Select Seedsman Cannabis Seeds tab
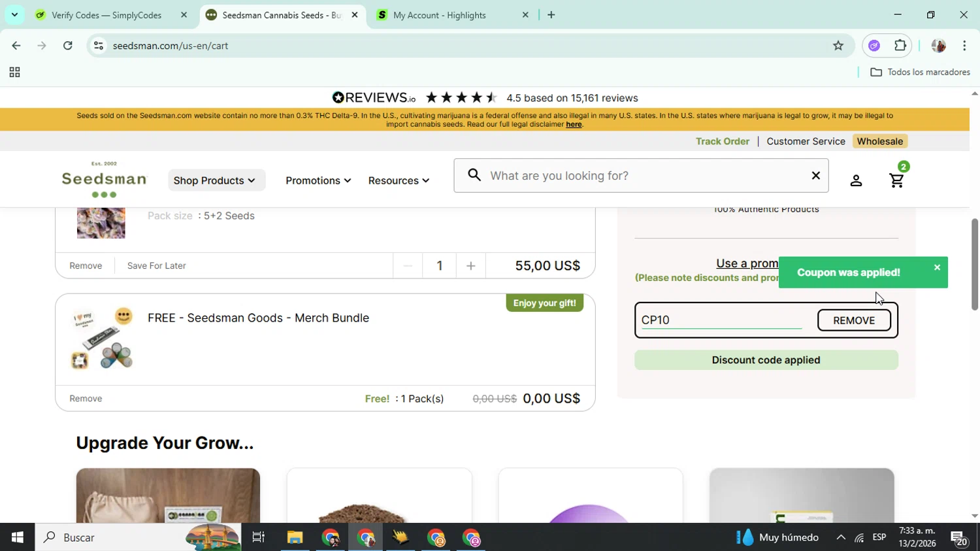980x551 pixels. pyautogui.click(x=282, y=15)
